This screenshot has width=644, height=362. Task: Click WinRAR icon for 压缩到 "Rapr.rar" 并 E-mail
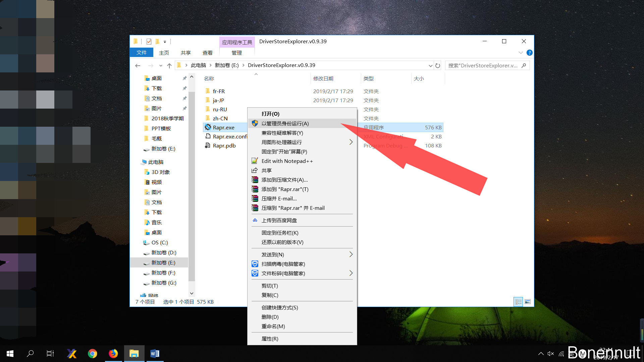coord(255,208)
